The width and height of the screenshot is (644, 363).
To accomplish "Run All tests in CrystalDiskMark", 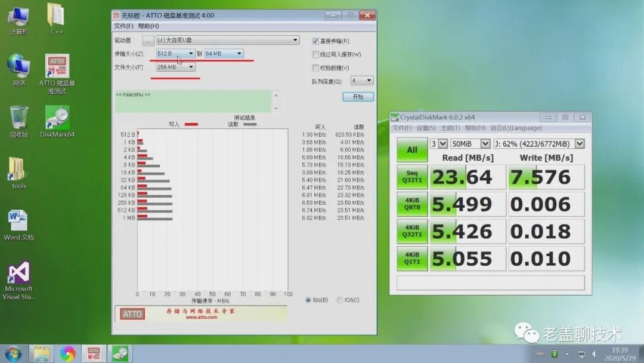I will coord(412,150).
